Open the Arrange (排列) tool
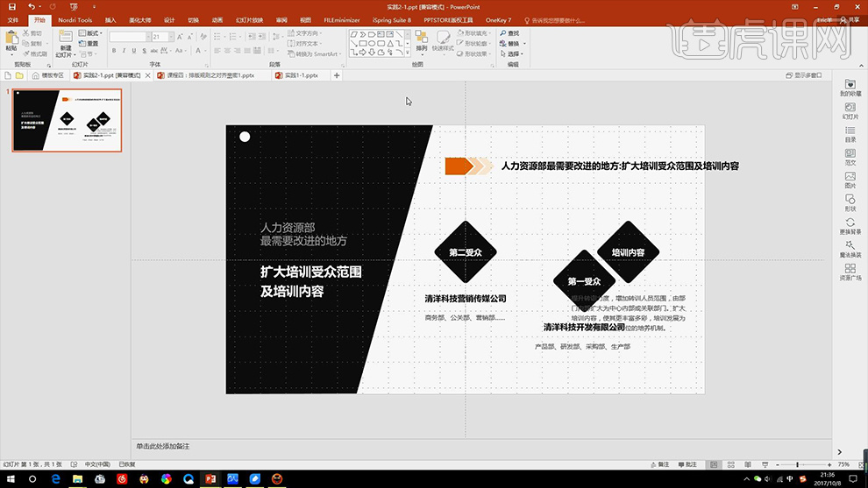 [x=422, y=40]
